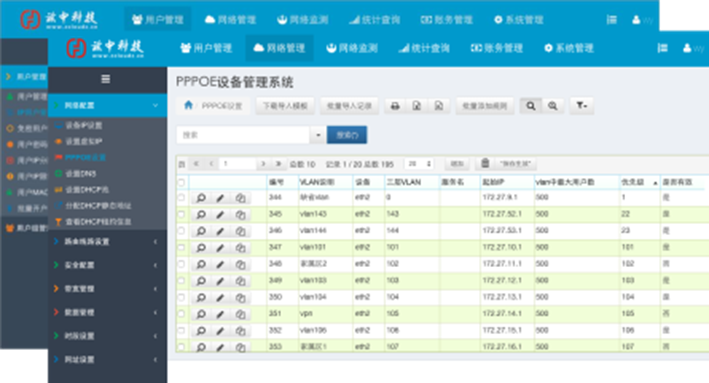Open 设置DHCP池 in the sidebar

[87, 190]
